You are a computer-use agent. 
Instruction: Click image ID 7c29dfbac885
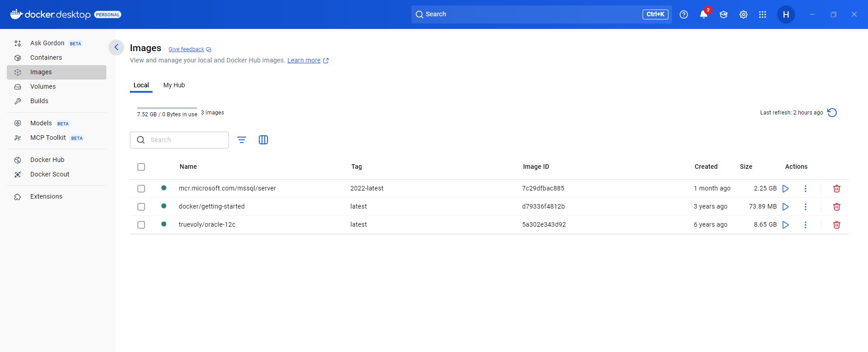tap(543, 188)
